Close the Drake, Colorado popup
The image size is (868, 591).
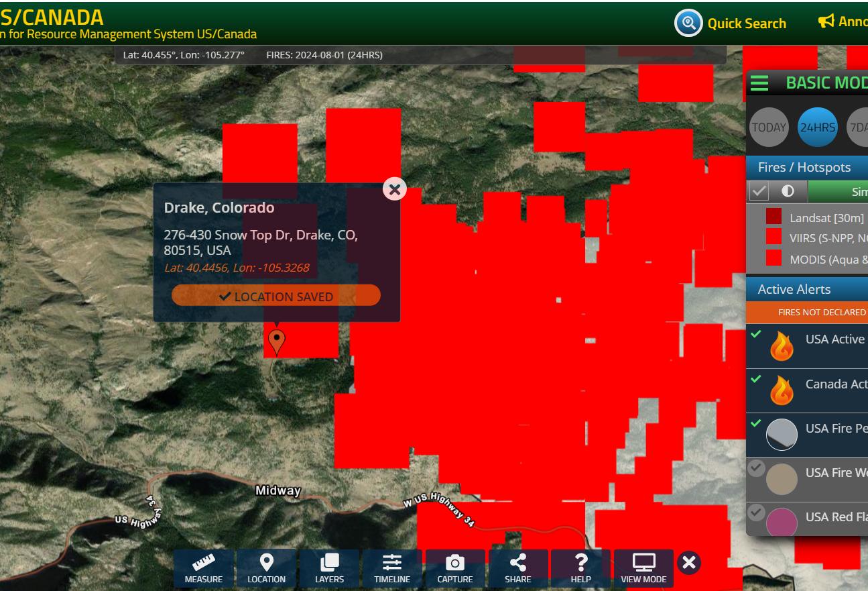click(395, 189)
